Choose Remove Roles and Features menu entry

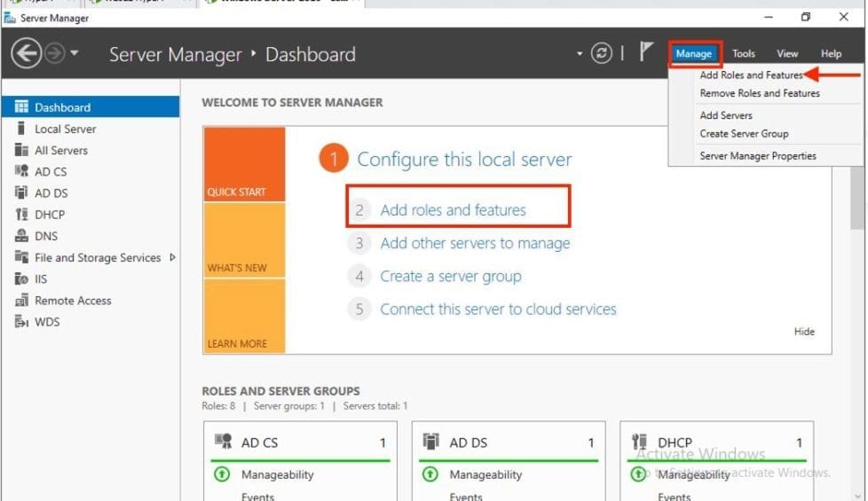pos(759,93)
